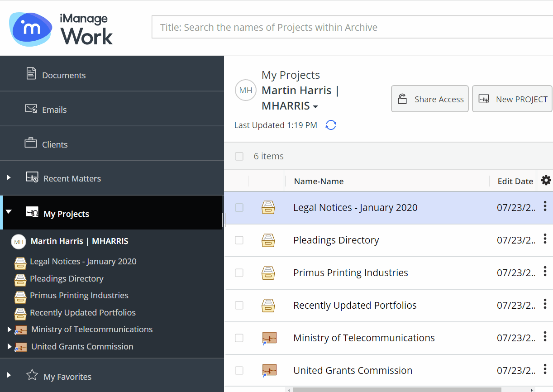
Task: Tick the checkbox for Legal Notices - January 2020
Action: 239,208
